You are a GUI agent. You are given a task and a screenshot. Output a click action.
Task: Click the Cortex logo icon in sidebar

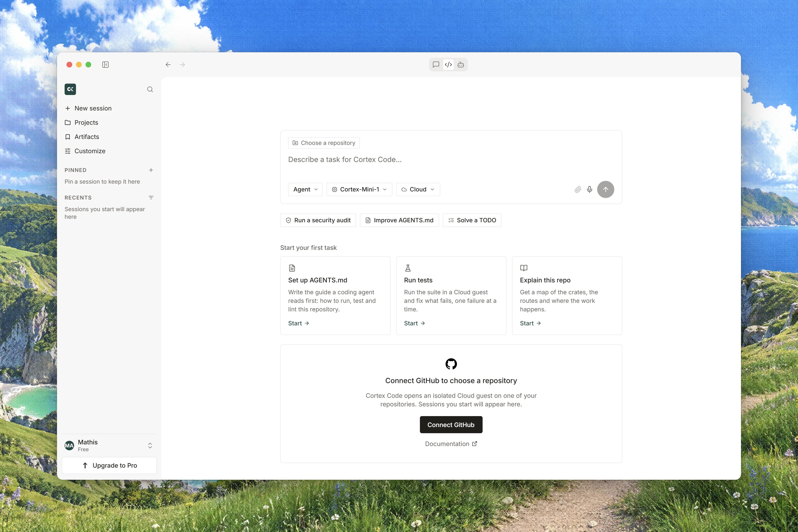(70, 89)
